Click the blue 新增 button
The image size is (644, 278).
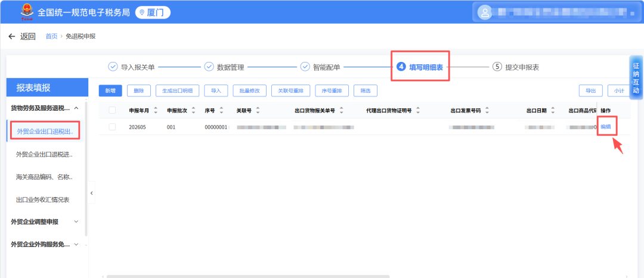pyautogui.click(x=110, y=90)
